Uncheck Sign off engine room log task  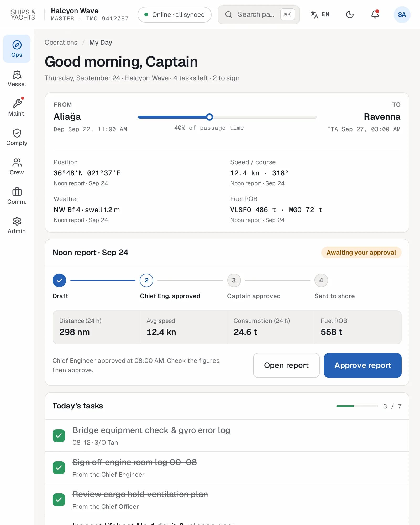tap(59, 468)
